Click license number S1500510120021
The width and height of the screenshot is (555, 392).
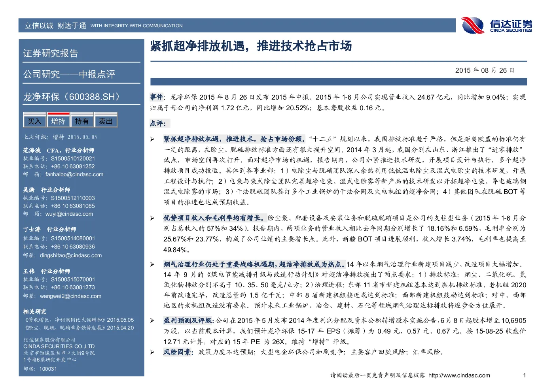click(73, 158)
